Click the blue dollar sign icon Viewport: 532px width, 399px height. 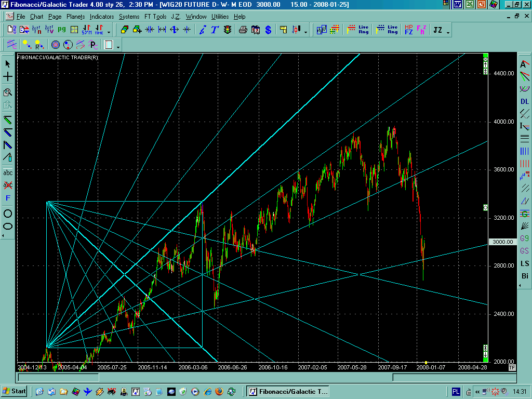click(268, 30)
